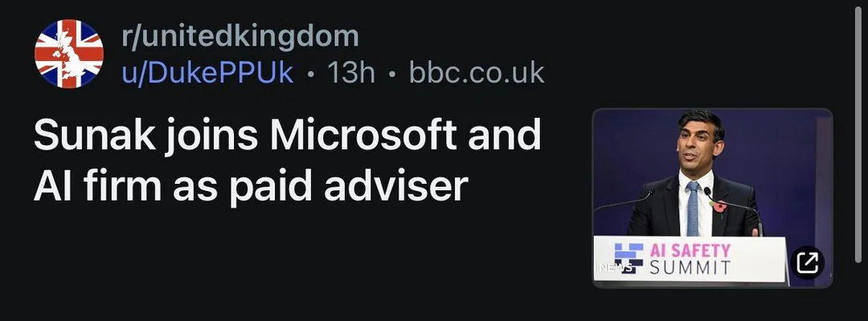Click the external link icon on thumbnail
The image size is (868, 321).
point(807,262)
